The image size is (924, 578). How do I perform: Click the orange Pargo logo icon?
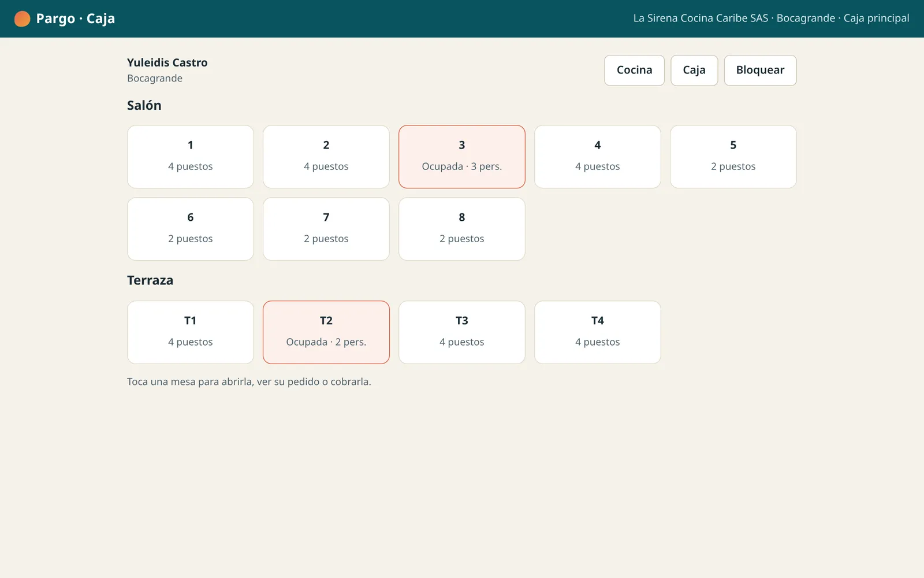click(22, 18)
